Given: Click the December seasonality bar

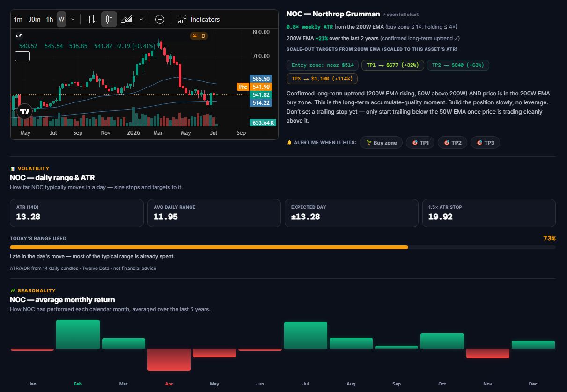Looking at the screenshot, I should 533,345.
